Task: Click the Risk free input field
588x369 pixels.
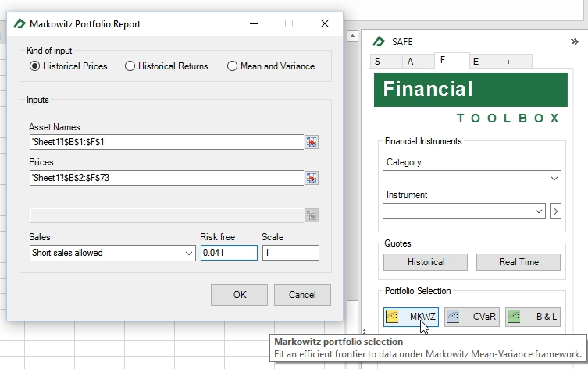Action: pos(229,253)
